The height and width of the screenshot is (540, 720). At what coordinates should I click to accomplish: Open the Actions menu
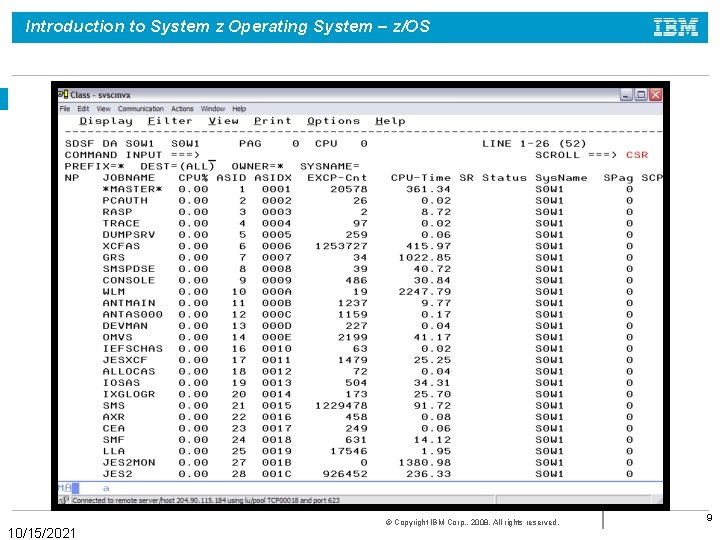pos(182,109)
